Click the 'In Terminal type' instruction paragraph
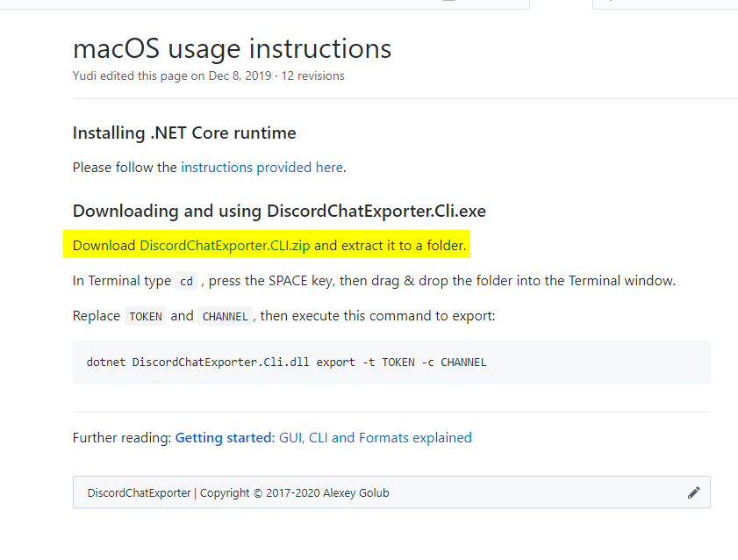The image size is (738, 560). tap(374, 281)
